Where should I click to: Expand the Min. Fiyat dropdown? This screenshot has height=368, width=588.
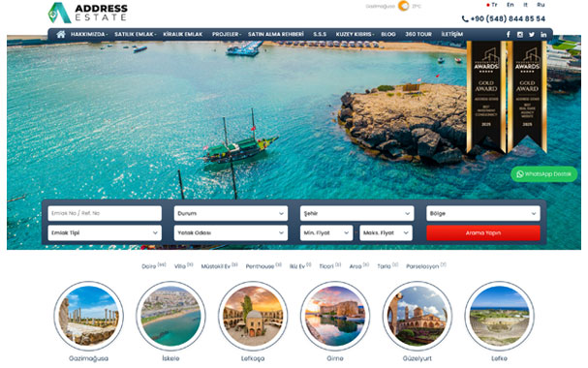tap(326, 232)
